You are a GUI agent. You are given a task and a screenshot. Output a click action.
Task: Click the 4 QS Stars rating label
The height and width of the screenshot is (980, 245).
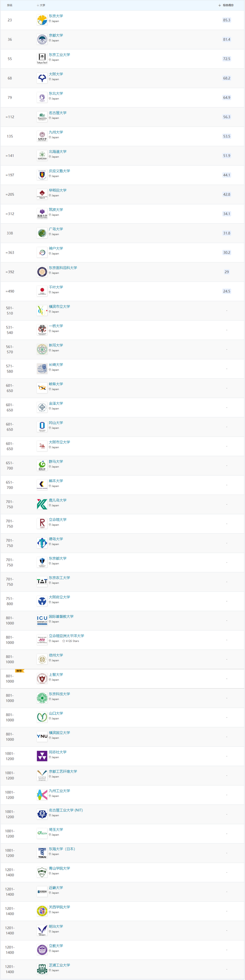pyautogui.click(x=71, y=641)
